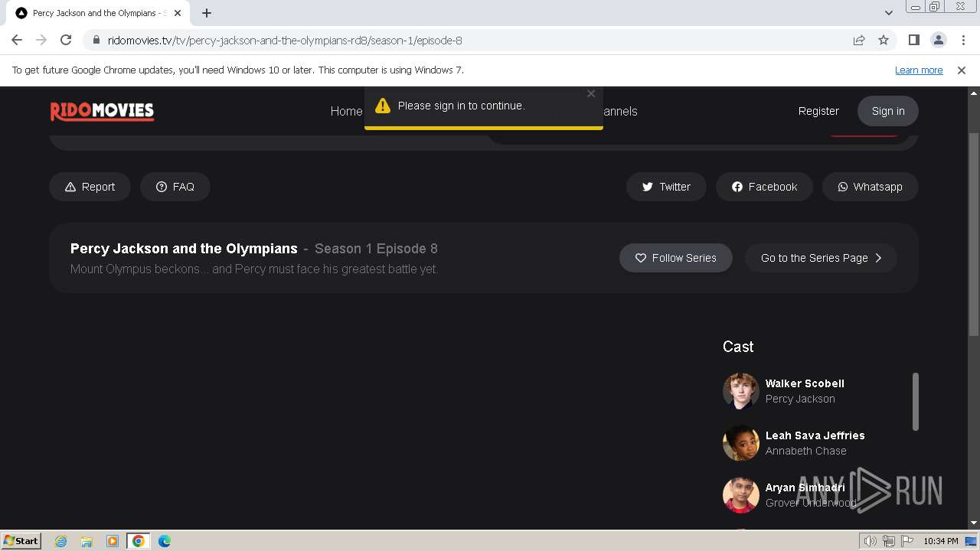Click the network tray icon
Image resolution: width=980 pixels, height=551 pixels.
pos(888,541)
